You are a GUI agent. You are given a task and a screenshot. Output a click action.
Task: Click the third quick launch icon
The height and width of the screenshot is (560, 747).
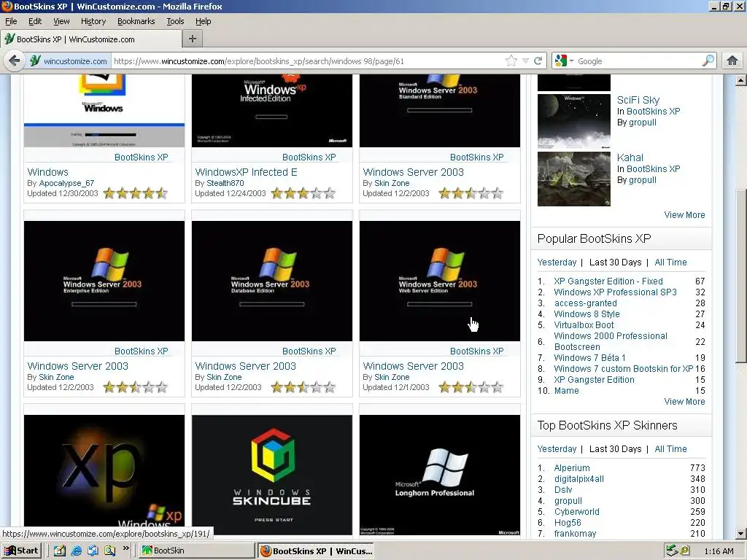(93, 551)
